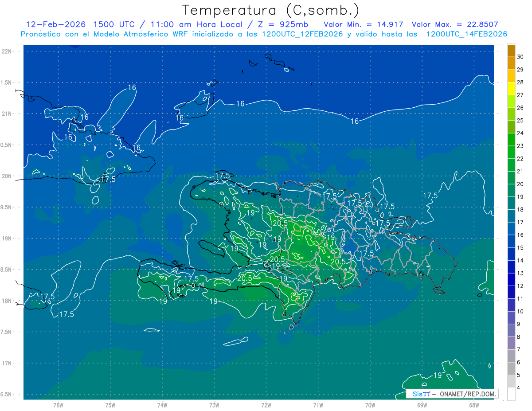Screen dimensions: 532x411
Task: Click the "17N" latitude axis label
Action: [7, 363]
